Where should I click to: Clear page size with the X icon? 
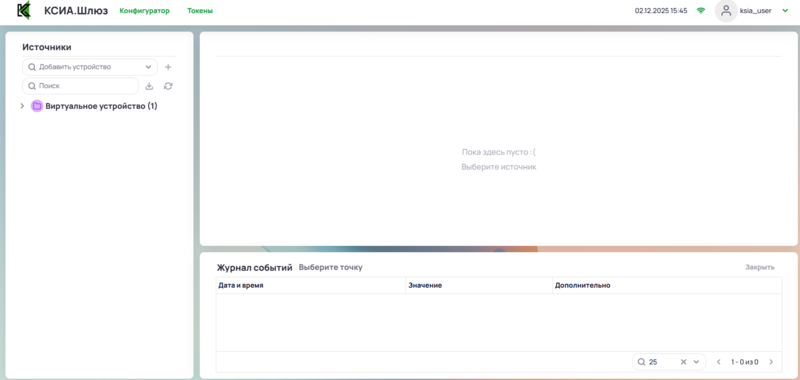click(684, 362)
